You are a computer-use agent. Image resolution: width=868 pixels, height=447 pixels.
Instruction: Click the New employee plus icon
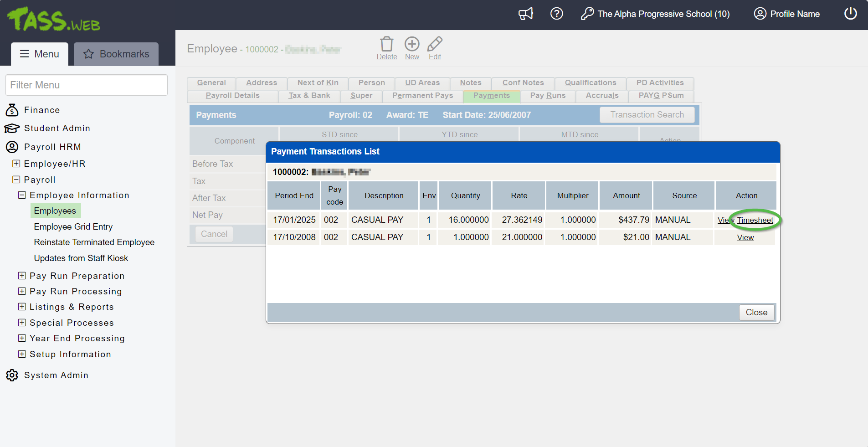(x=412, y=44)
